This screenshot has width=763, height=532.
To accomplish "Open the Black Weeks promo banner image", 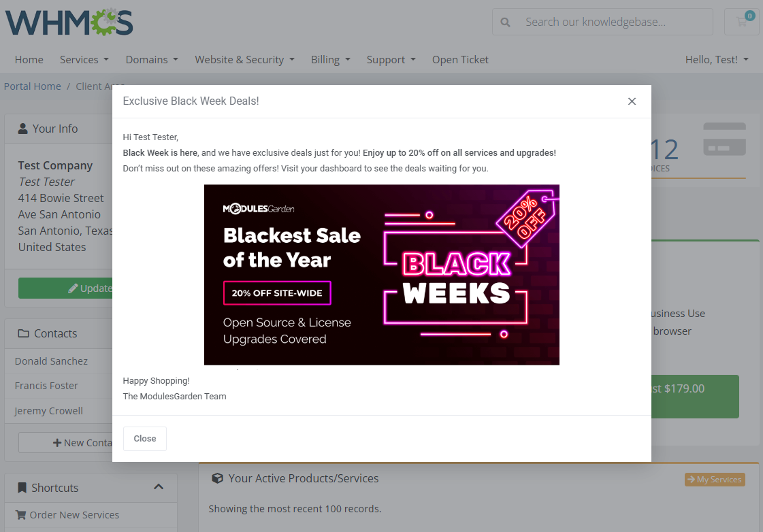I will click(x=381, y=275).
